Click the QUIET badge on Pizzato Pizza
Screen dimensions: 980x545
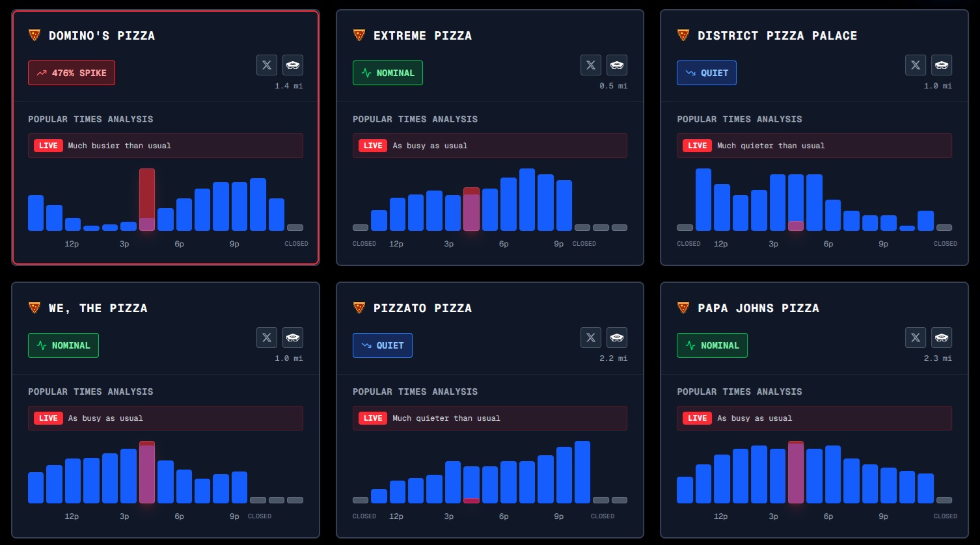[383, 345]
